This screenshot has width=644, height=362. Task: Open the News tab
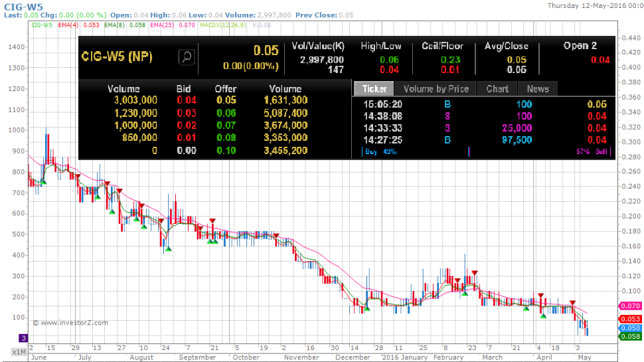(538, 88)
